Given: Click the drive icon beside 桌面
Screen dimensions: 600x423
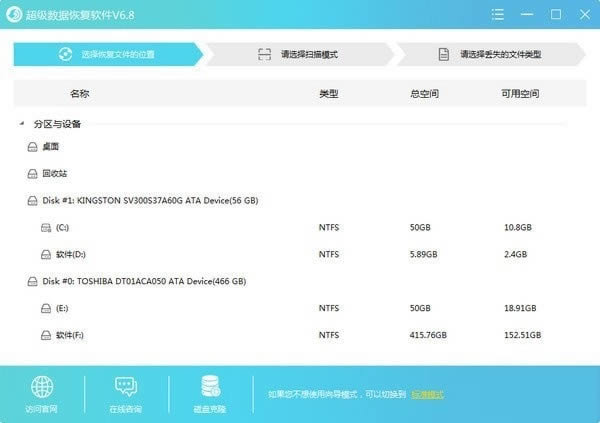Looking at the screenshot, I should coord(33,147).
